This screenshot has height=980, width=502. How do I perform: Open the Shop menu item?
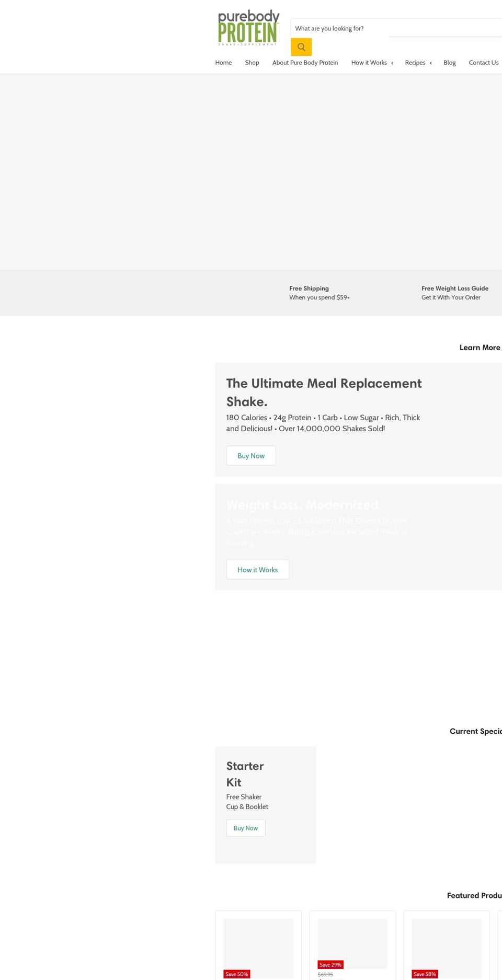[252, 63]
